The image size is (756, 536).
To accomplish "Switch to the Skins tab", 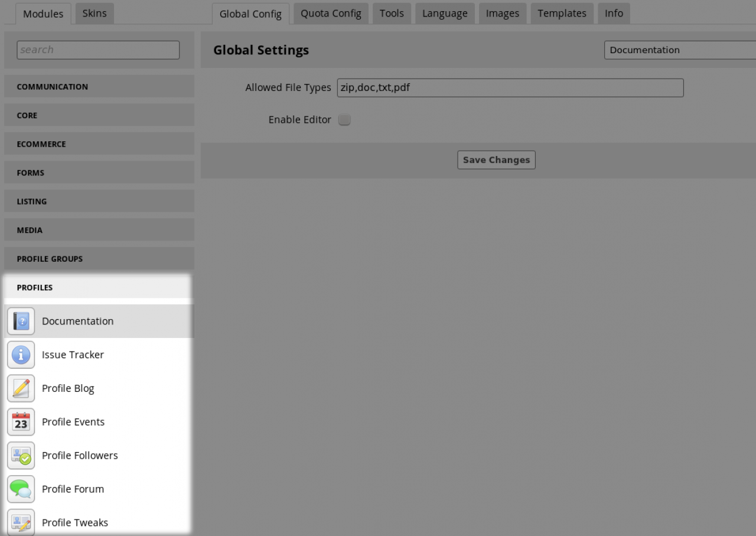I will (x=94, y=13).
